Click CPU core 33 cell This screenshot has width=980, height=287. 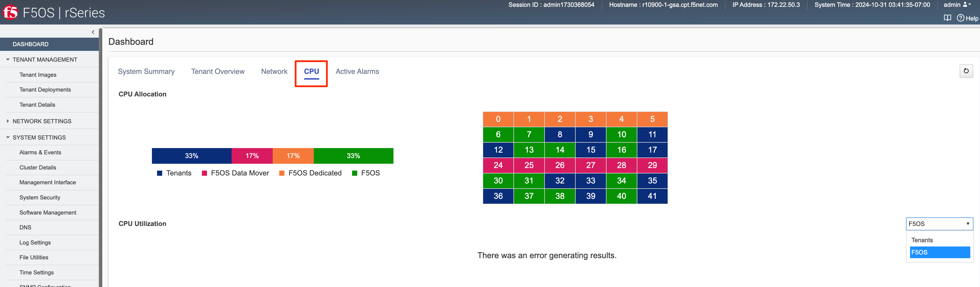click(x=591, y=181)
